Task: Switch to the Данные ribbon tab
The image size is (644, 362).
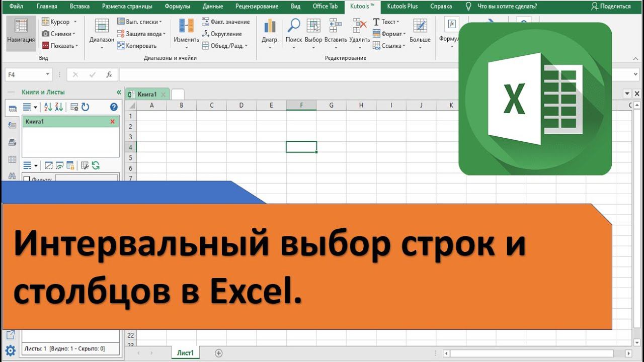Action: [x=213, y=7]
